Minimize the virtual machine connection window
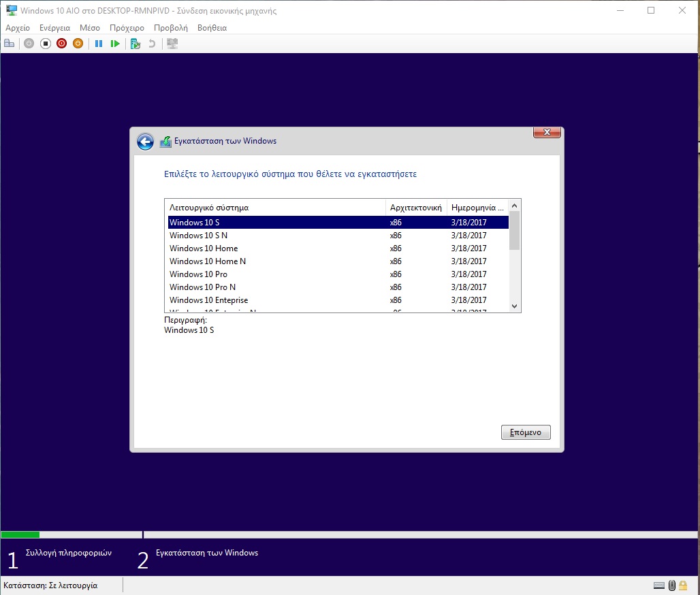This screenshot has width=700, height=595. point(620,10)
